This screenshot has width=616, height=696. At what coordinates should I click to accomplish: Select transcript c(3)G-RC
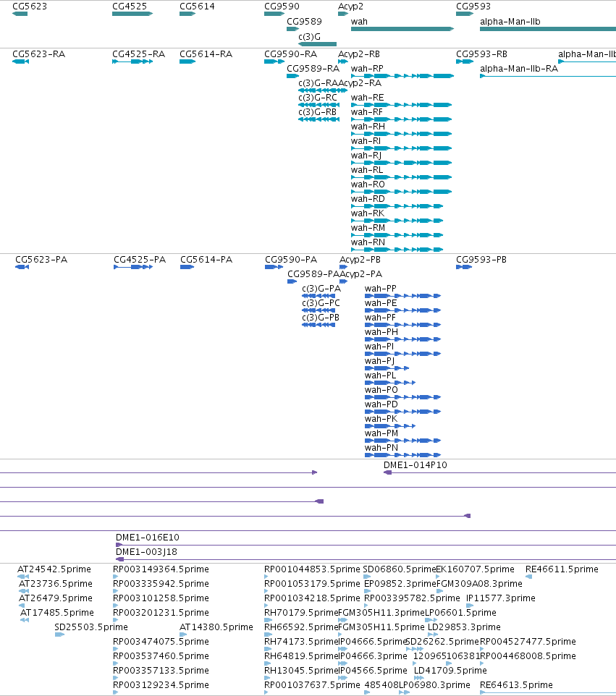pyautogui.click(x=318, y=97)
